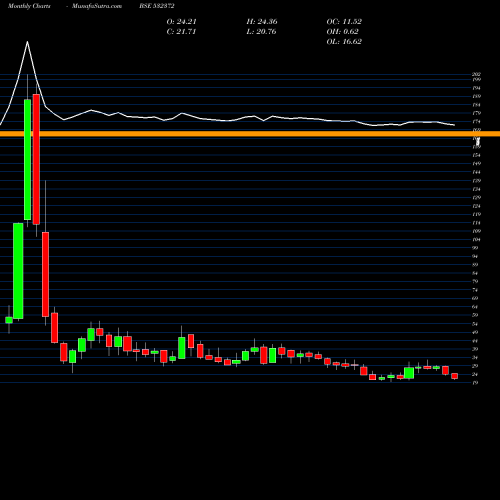Click the 'OL: 16.62' reading
This screenshot has height=500, width=500.
coord(344,42)
